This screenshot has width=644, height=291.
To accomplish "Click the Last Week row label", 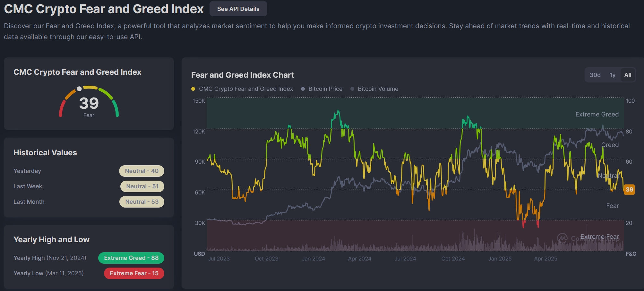I will pos(28,186).
